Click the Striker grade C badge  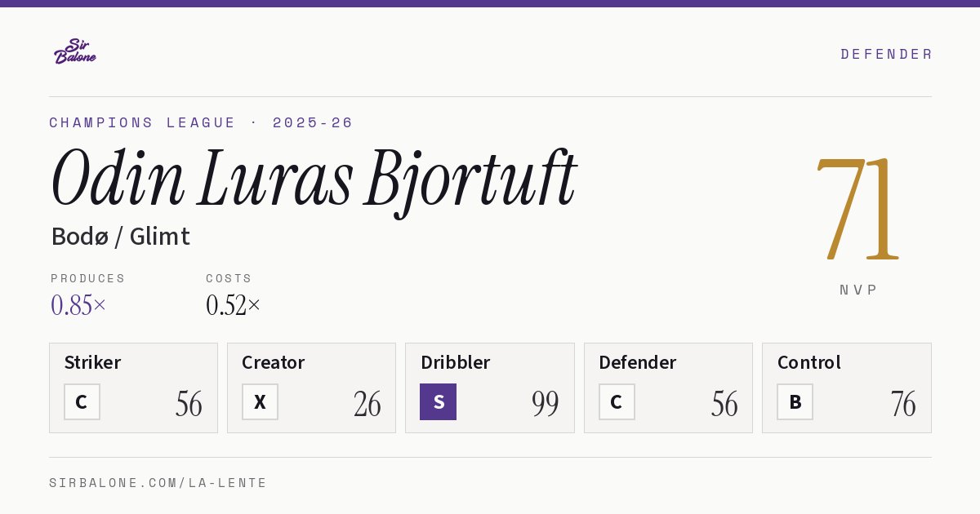click(x=82, y=401)
